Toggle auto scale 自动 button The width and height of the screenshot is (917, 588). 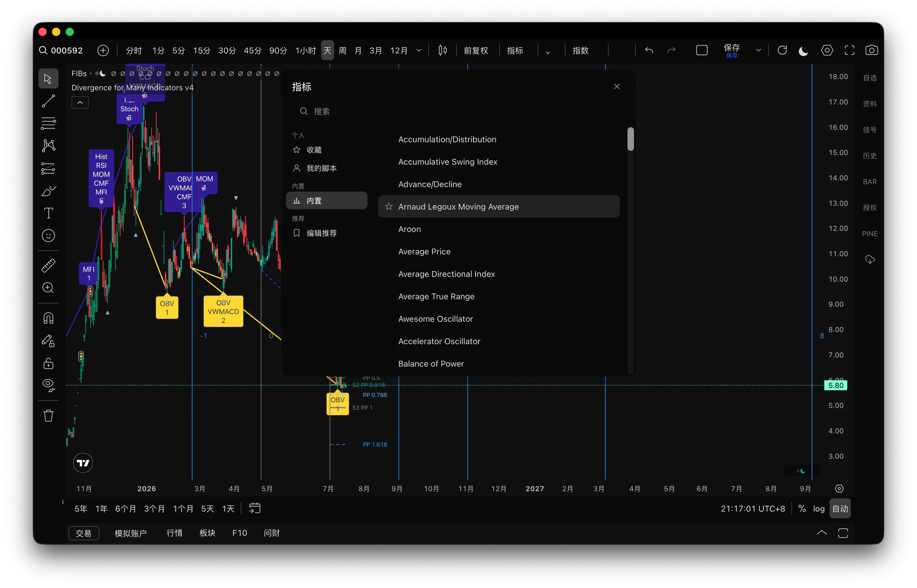pyautogui.click(x=840, y=509)
